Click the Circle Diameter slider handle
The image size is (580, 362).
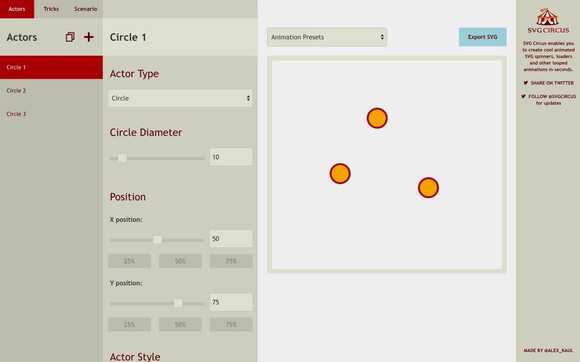(x=122, y=158)
